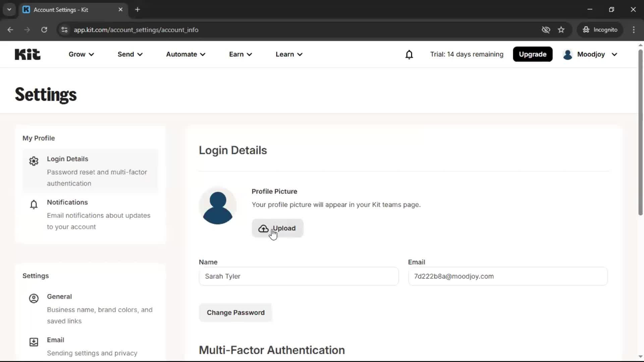
Task: Bookmark this page with star icon
Action: pyautogui.click(x=561, y=30)
